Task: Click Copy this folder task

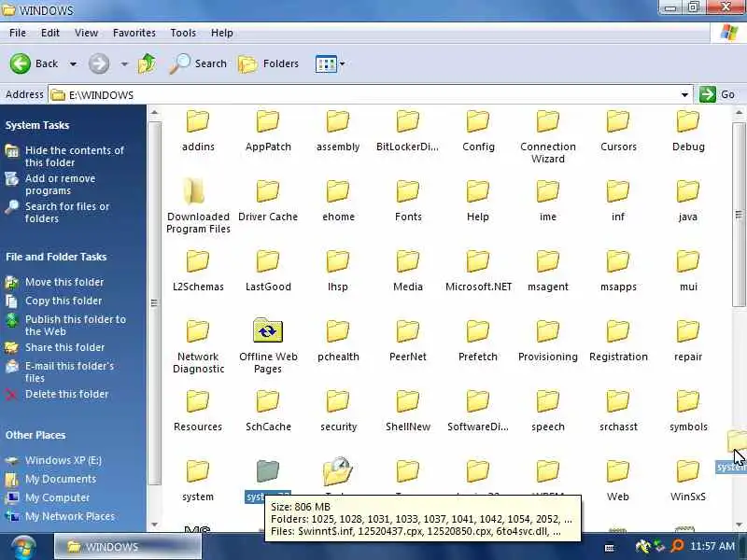Action: [63, 301]
